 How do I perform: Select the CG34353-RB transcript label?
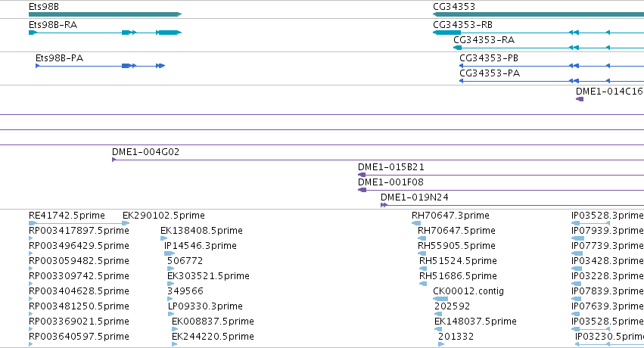coord(462,25)
